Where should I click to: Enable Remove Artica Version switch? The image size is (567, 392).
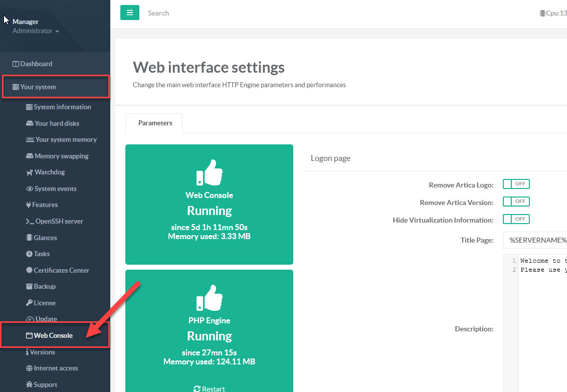pyautogui.click(x=516, y=202)
